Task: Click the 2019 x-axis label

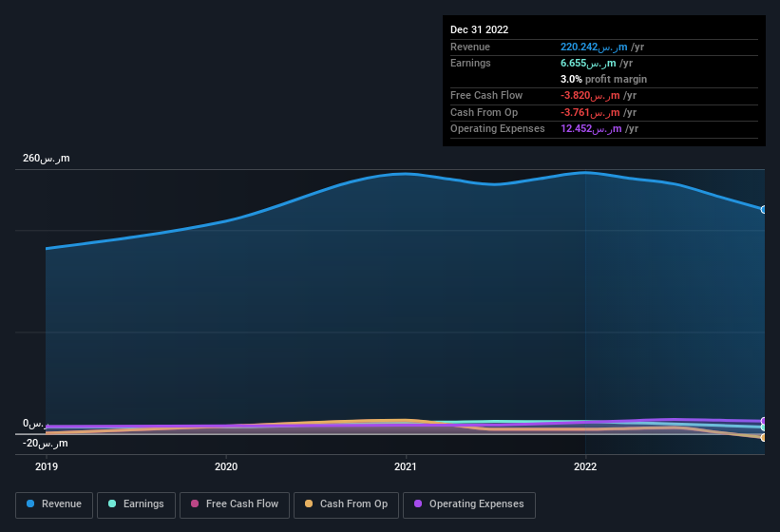Action: pyautogui.click(x=47, y=466)
